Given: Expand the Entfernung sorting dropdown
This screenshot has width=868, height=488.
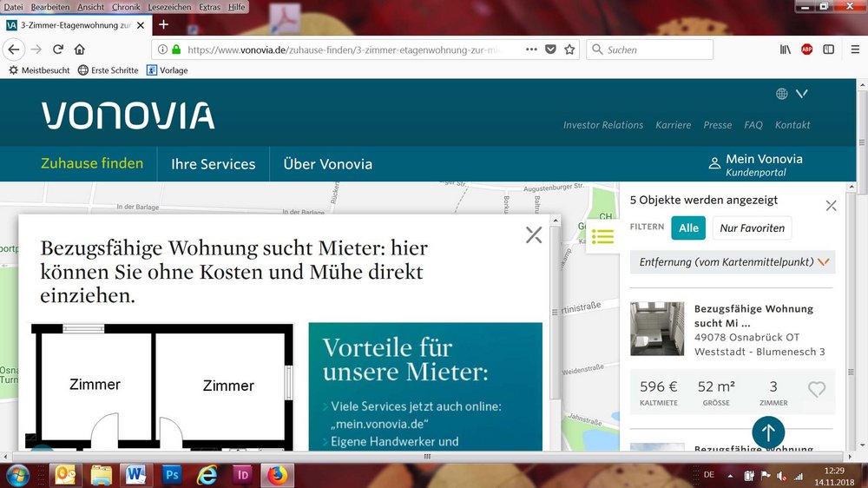Looking at the screenshot, I should point(823,261).
